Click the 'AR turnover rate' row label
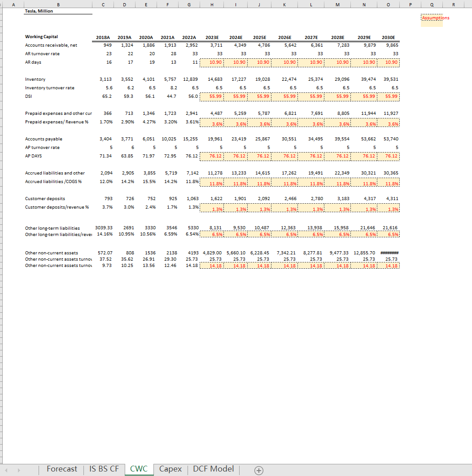This screenshot has width=472, height=476. 42,54
